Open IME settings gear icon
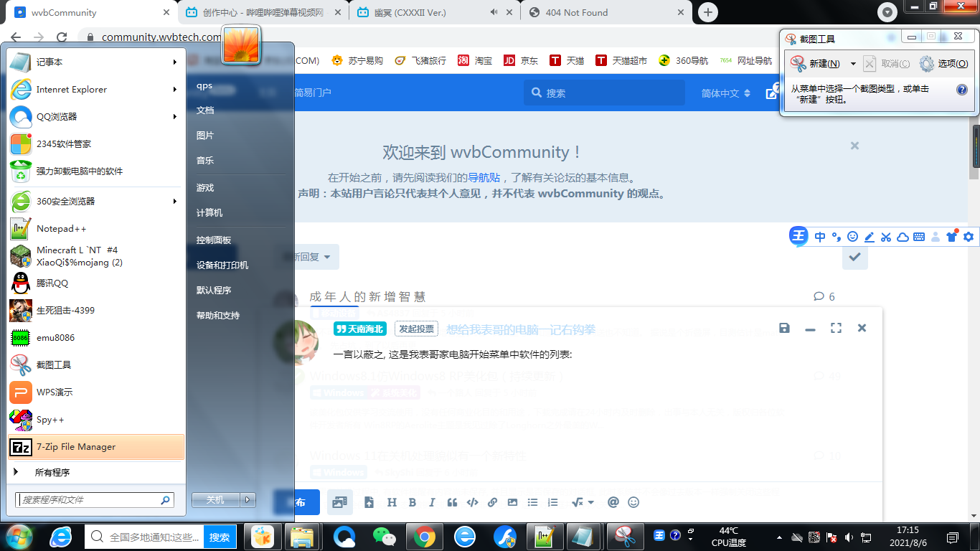Screen dimensions: 980x551 tap(969, 237)
